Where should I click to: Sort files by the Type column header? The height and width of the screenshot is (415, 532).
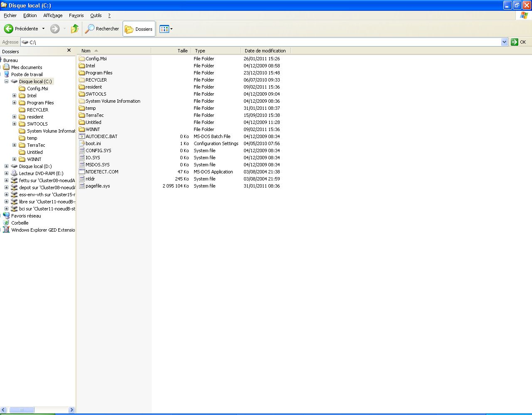click(216, 51)
